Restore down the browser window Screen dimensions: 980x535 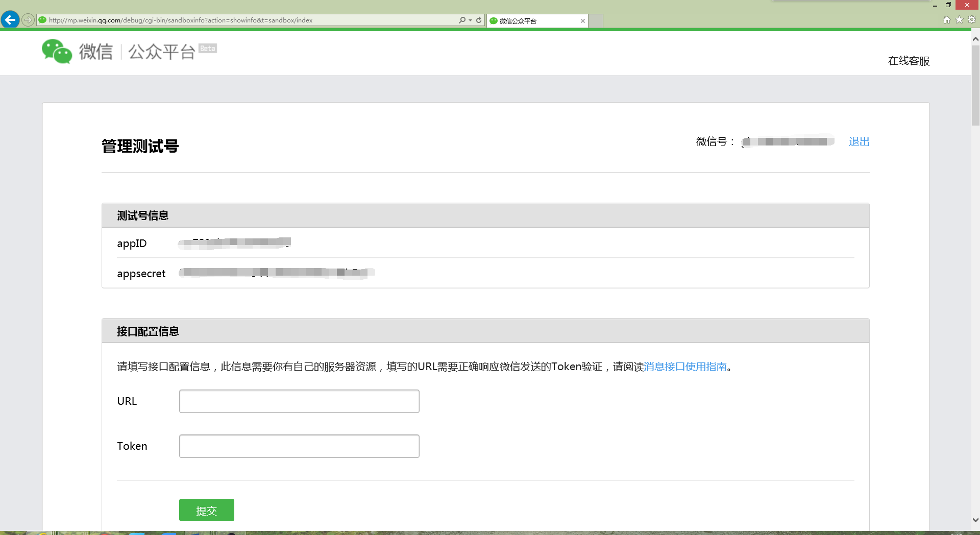point(948,5)
